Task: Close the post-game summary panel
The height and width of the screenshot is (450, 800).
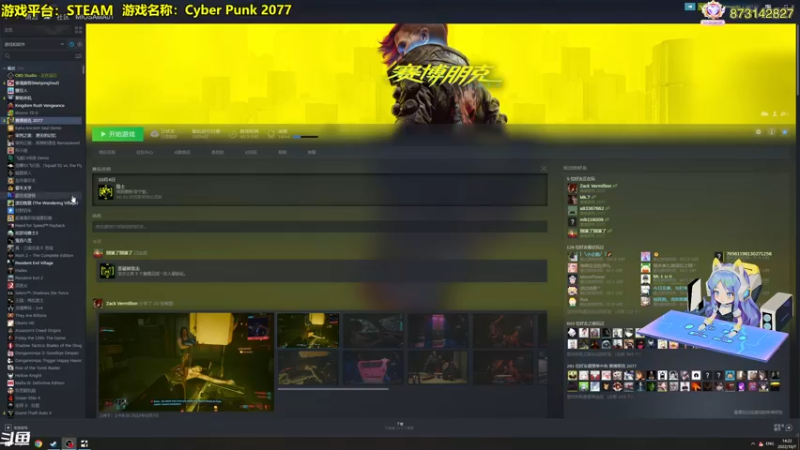Action: tap(543, 169)
